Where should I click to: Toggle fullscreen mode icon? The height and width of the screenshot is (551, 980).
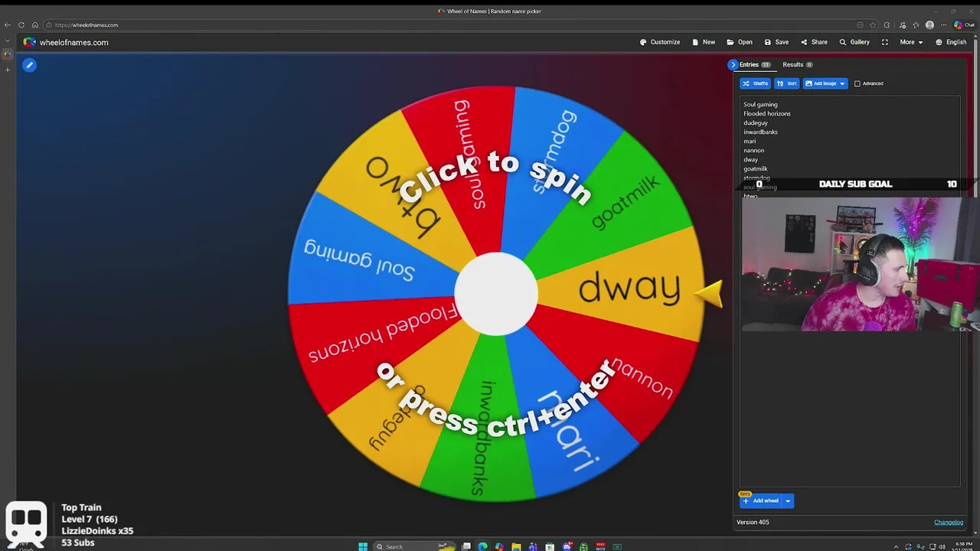[x=885, y=42]
